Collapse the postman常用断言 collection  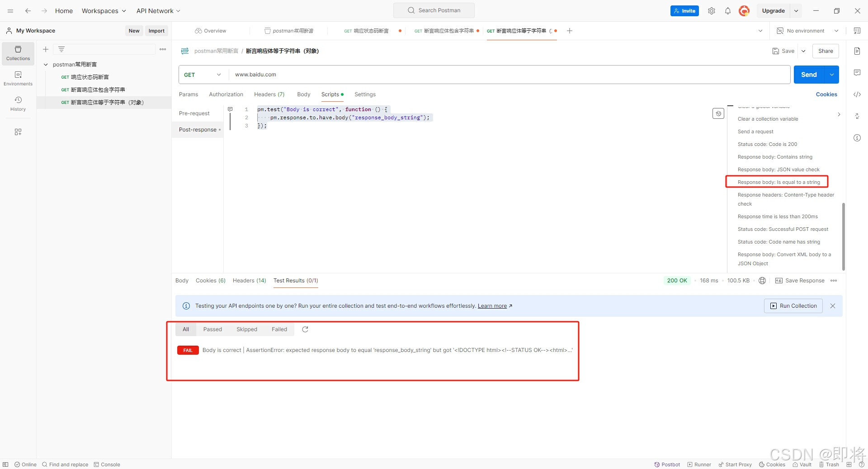[46, 65]
